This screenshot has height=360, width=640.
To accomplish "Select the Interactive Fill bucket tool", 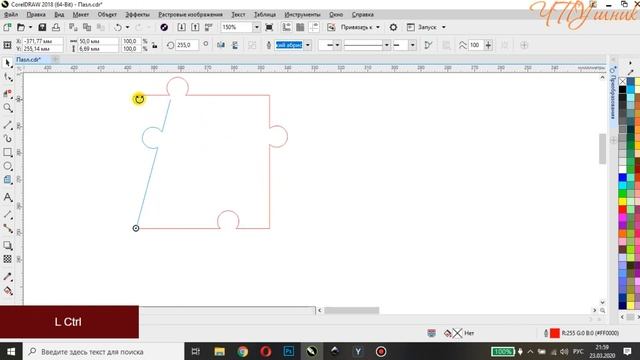I will coord(7,291).
